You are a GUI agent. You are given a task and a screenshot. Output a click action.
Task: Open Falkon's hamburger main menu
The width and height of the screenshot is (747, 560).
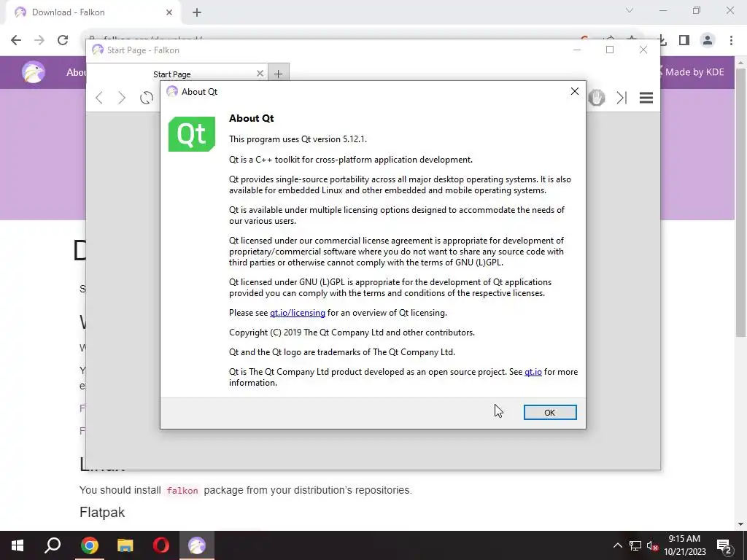pyautogui.click(x=646, y=98)
